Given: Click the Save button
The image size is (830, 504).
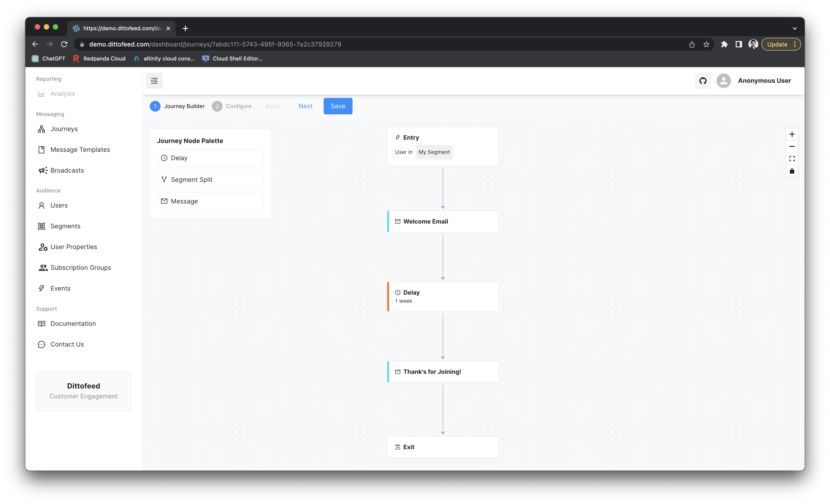Looking at the screenshot, I should click(337, 106).
